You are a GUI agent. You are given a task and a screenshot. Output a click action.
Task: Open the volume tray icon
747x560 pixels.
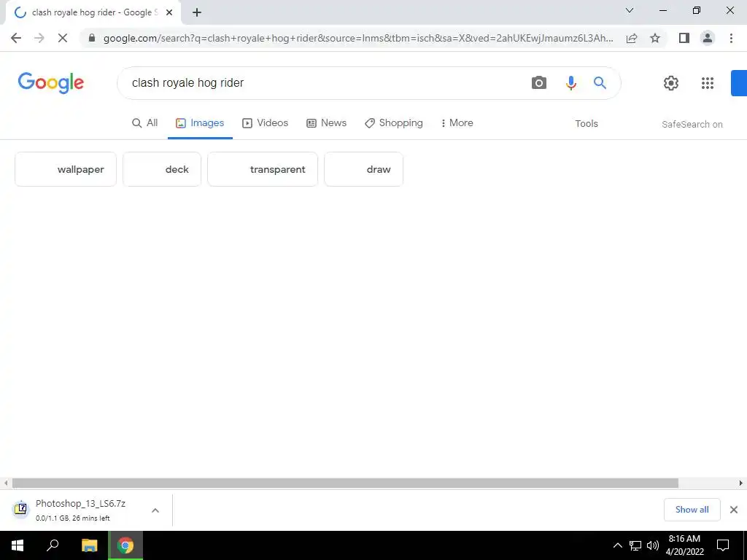coord(653,545)
